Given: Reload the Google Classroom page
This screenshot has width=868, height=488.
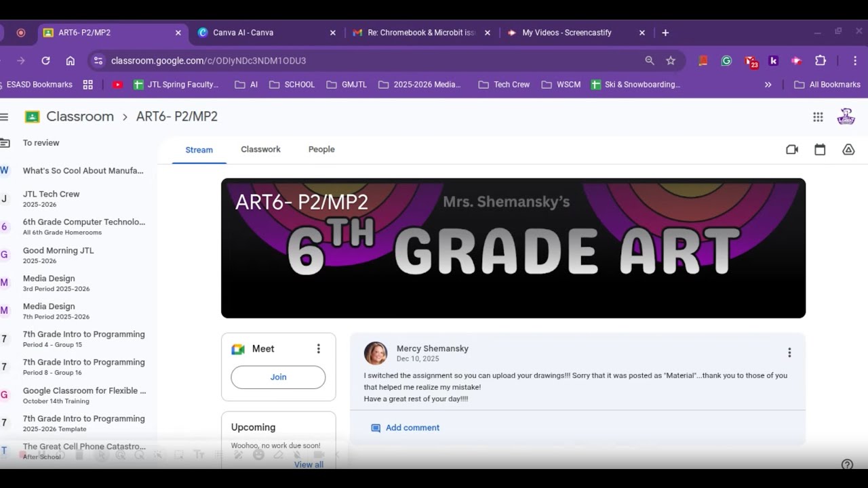Looking at the screenshot, I should point(45,60).
